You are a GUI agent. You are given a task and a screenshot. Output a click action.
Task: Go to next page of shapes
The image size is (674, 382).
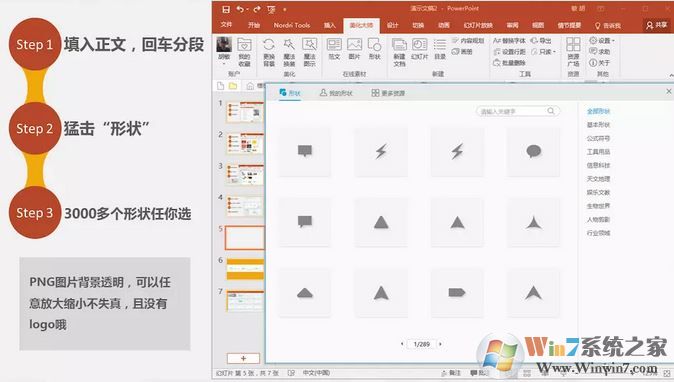[x=440, y=344]
